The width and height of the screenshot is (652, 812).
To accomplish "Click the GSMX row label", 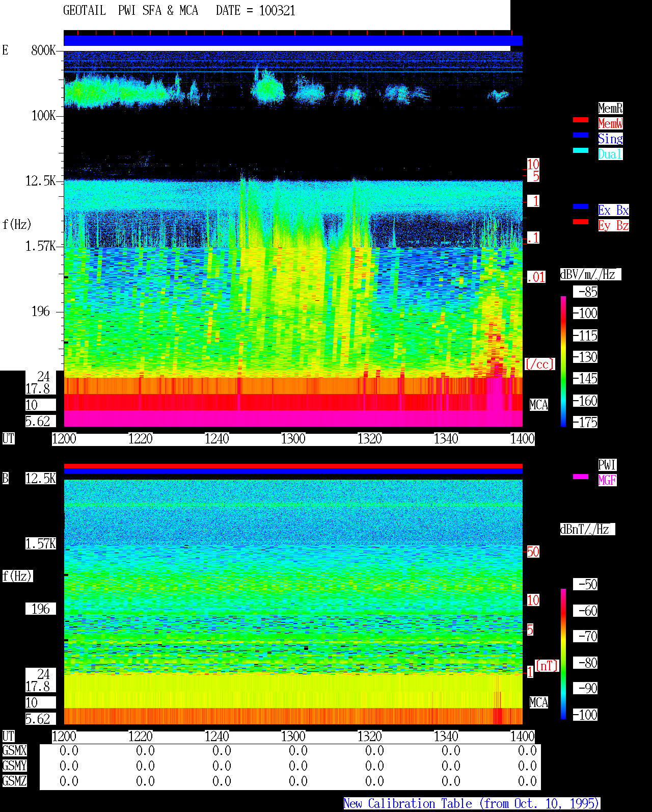I will click(x=14, y=751).
